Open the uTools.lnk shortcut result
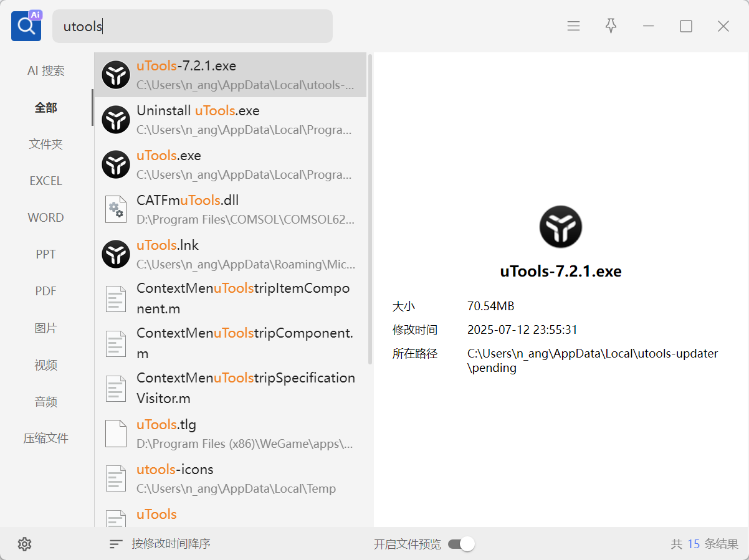Image resolution: width=749 pixels, height=560 pixels. (x=231, y=254)
